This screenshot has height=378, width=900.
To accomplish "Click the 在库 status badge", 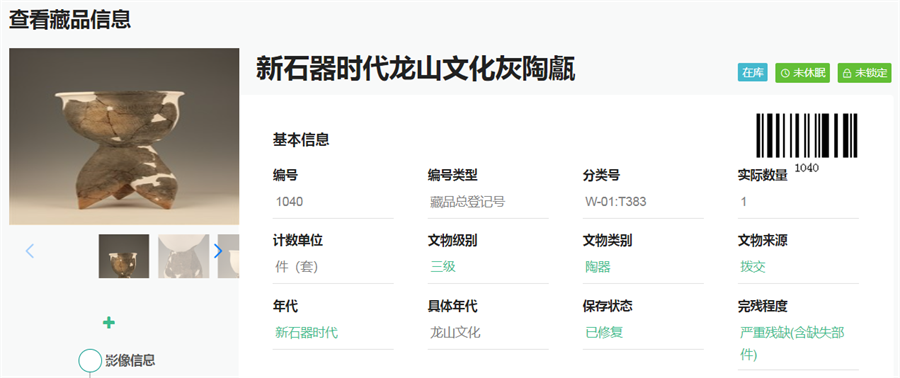I will tap(752, 73).
